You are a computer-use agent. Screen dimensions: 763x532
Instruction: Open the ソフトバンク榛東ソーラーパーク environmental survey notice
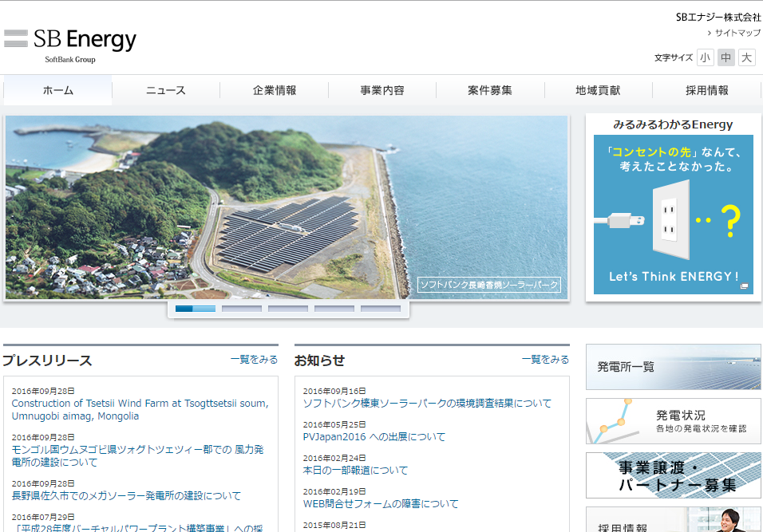427,403
